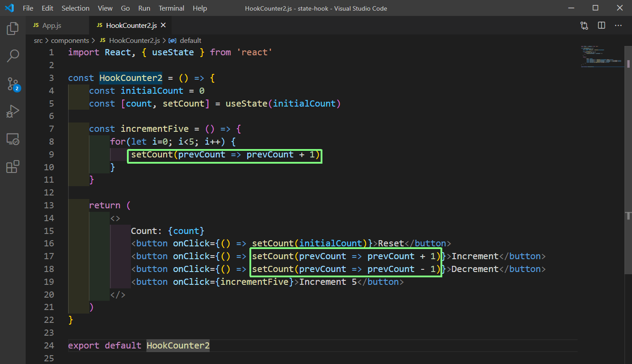Screen dimensions: 632x364
Task: Click 'initialCount' declaration on line 4
Action: 152,91
